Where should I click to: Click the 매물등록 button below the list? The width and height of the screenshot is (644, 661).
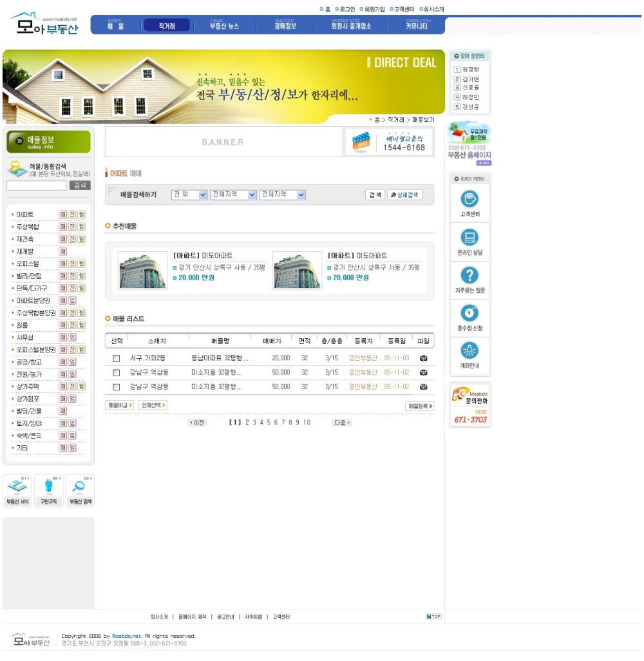[419, 407]
